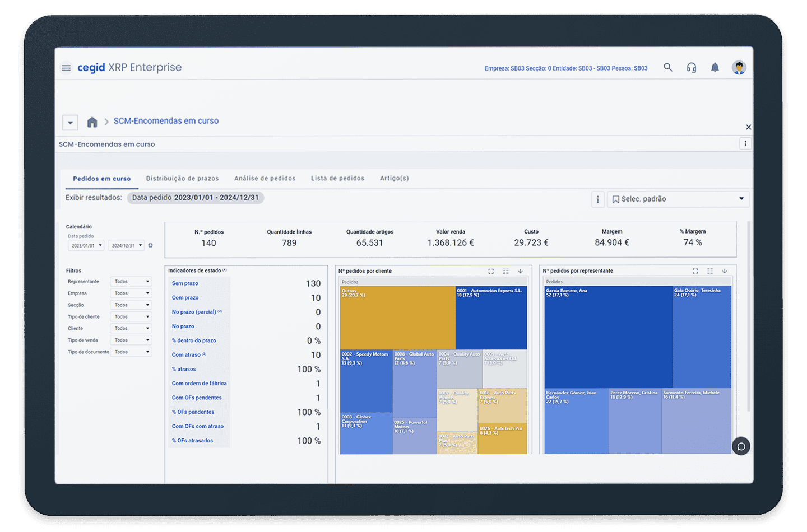This screenshot has width=807, height=532.
Task: Expand the Nº pedidos por cliente chart fullscreen
Action: pyautogui.click(x=491, y=271)
